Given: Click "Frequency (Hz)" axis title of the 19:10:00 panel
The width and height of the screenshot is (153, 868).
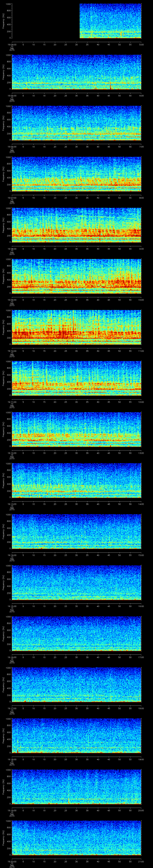Looking at the screenshot, I should 4,327.
